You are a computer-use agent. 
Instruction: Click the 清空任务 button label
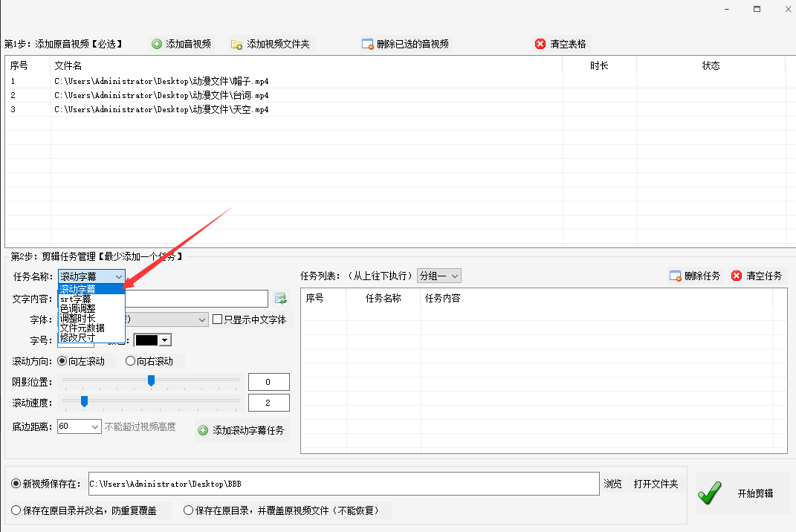[x=764, y=276]
